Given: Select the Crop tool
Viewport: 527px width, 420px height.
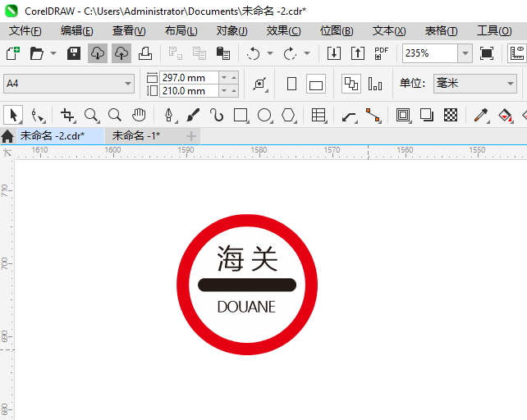Looking at the screenshot, I should (67, 115).
